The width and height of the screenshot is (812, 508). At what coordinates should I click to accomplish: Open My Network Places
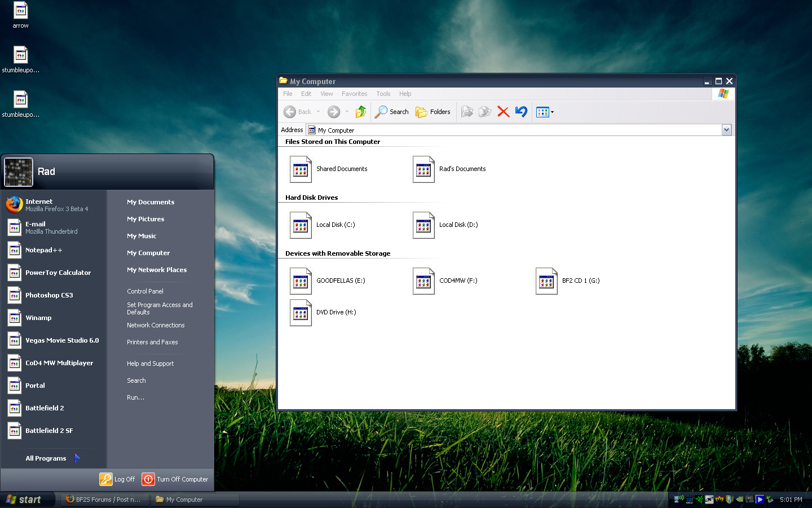click(x=157, y=270)
